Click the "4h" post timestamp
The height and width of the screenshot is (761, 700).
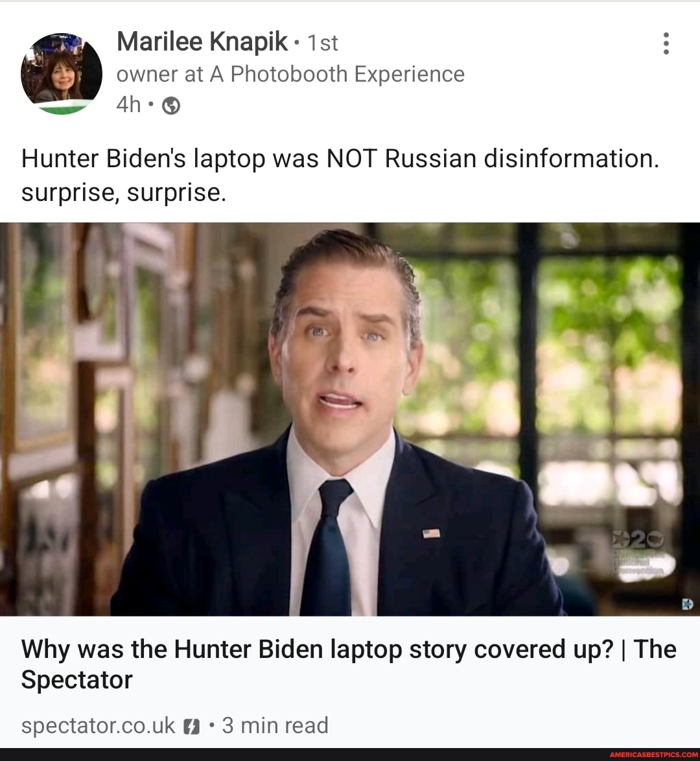(x=128, y=104)
